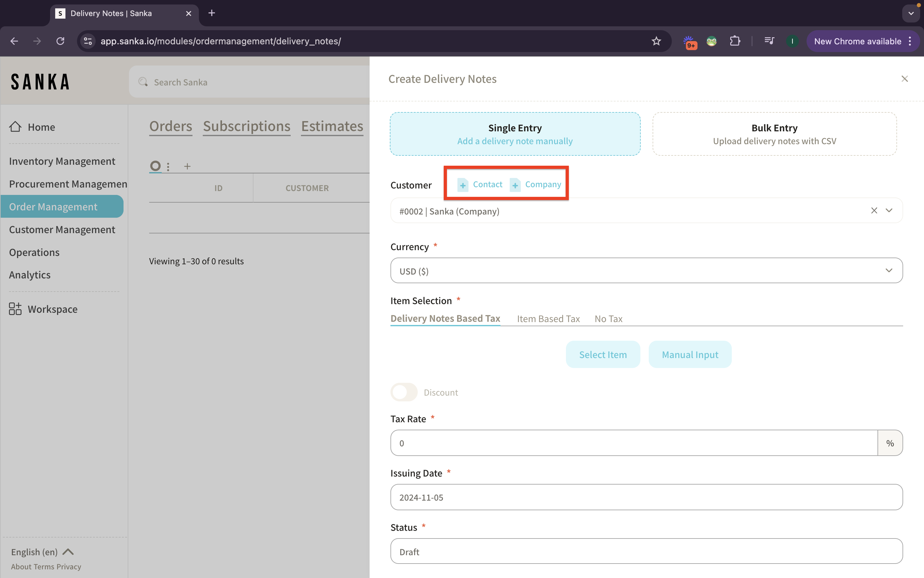924x578 pixels.
Task: Open the Chrome profile avatar
Action: point(792,41)
